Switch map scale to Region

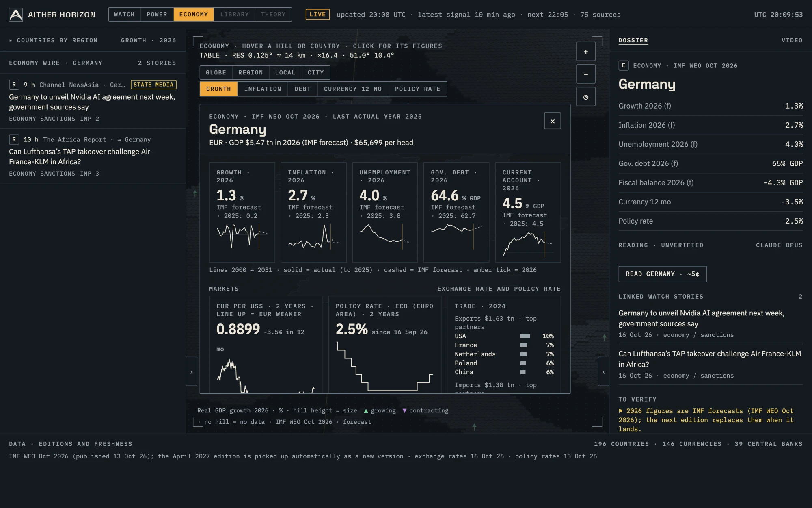pyautogui.click(x=251, y=72)
